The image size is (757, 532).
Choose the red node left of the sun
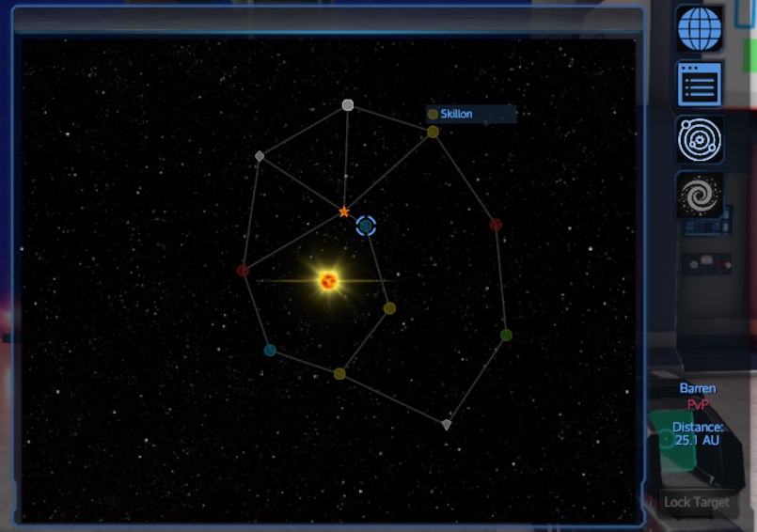point(243,271)
